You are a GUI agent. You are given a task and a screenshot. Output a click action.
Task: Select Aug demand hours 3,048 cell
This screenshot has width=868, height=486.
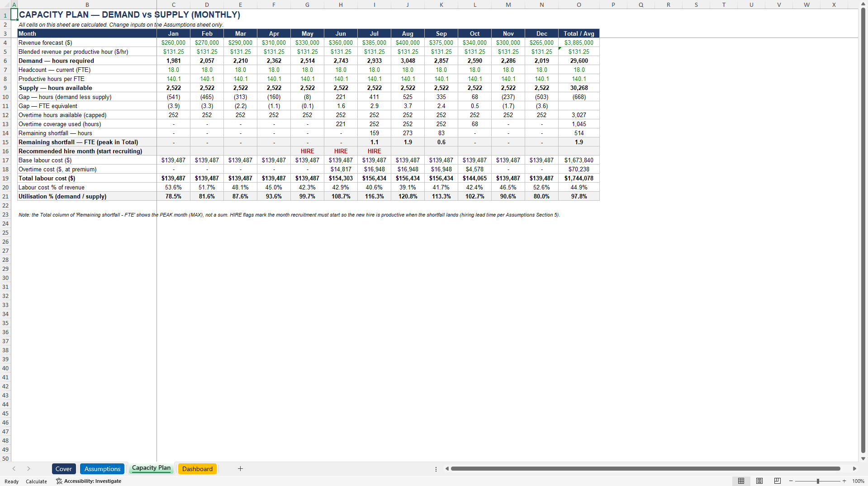coord(408,61)
